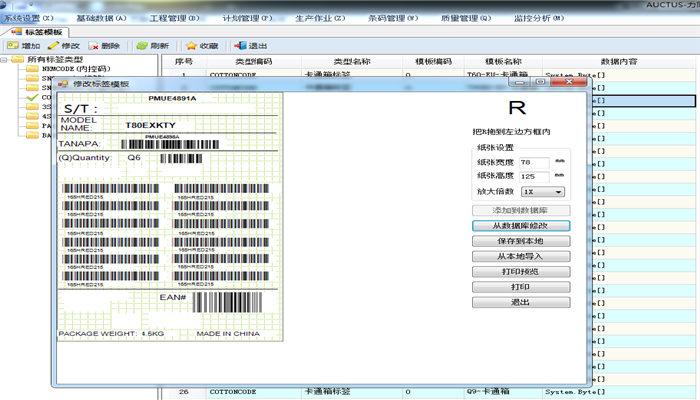
Task: Open the 基础数据 (A) menu
Action: click(x=101, y=18)
